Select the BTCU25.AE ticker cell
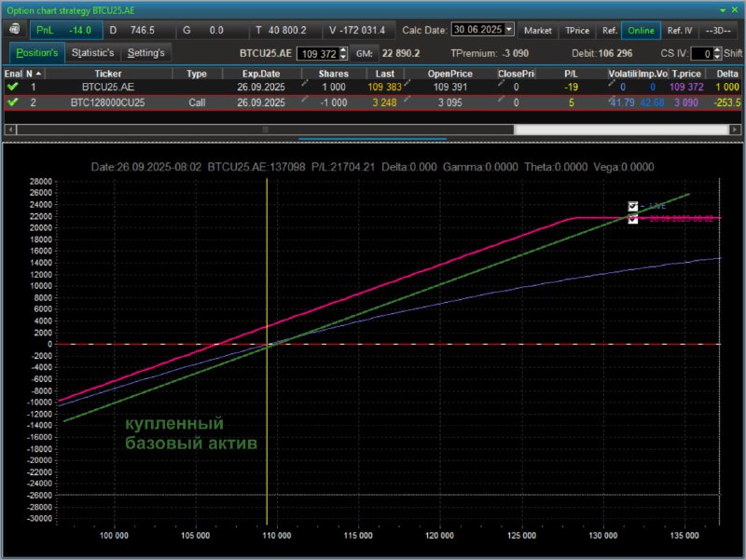The image size is (746, 560). pos(108,87)
